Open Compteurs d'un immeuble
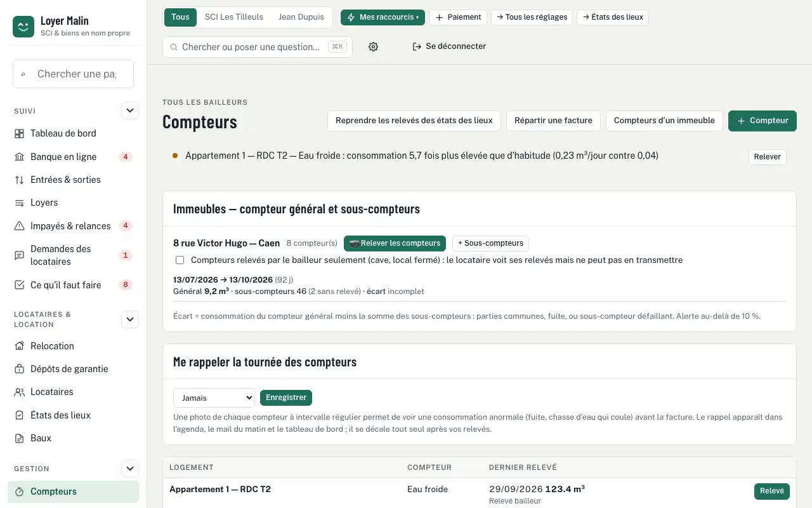 point(664,121)
